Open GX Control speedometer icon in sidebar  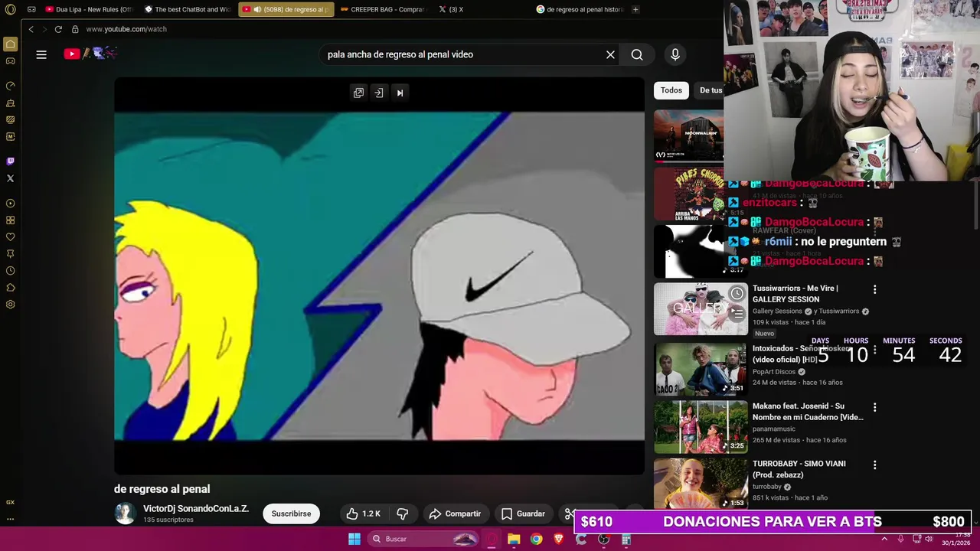coord(10,86)
